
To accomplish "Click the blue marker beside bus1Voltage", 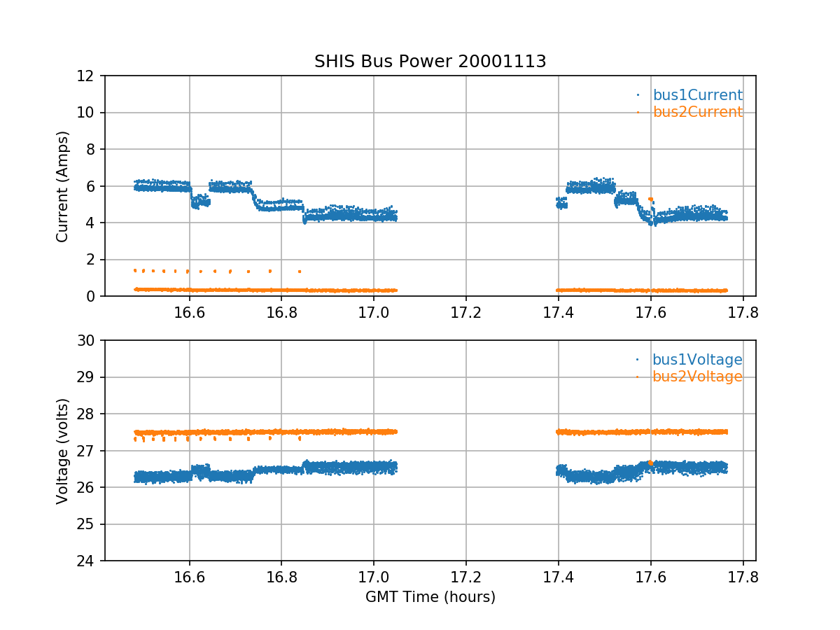I will point(638,360).
